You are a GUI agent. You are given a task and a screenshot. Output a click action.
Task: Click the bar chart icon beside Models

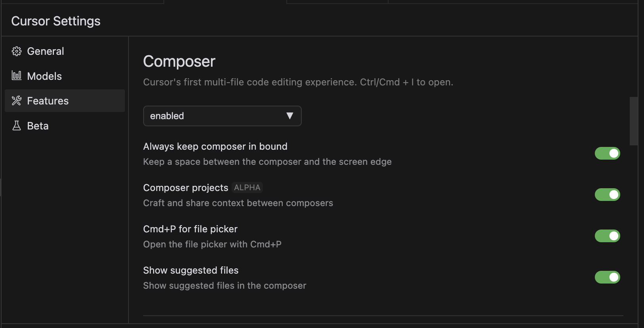(16, 75)
